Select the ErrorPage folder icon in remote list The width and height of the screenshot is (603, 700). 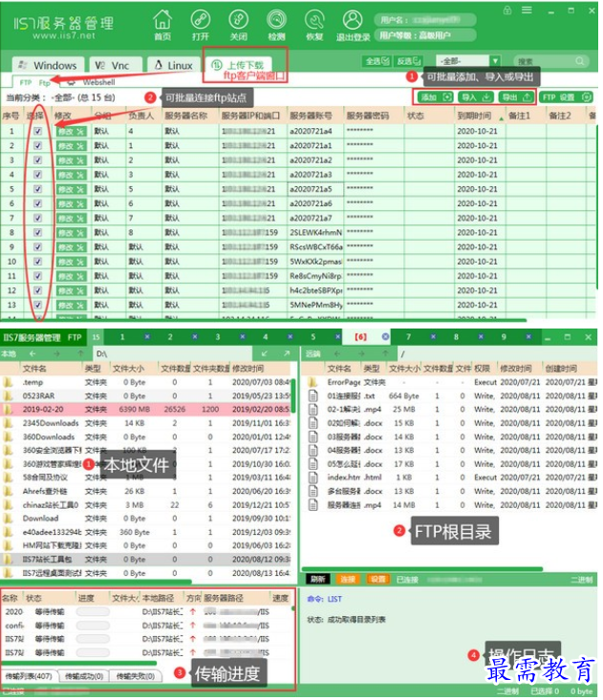tap(312, 382)
